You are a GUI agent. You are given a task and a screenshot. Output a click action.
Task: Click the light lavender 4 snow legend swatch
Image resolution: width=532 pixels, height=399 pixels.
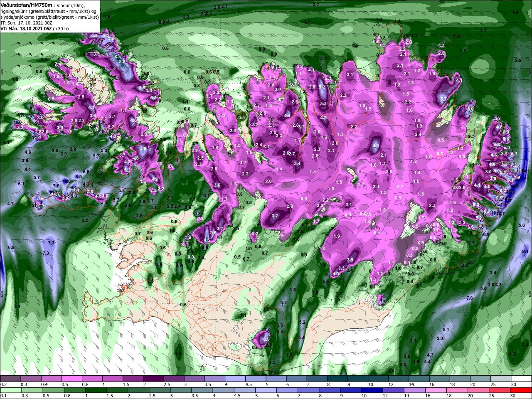click(x=235, y=379)
